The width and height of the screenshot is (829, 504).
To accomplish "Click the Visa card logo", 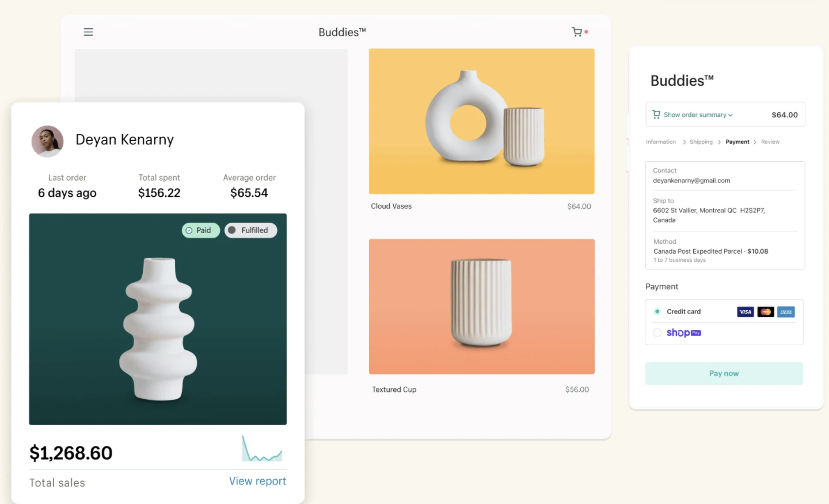I will [746, 312].
